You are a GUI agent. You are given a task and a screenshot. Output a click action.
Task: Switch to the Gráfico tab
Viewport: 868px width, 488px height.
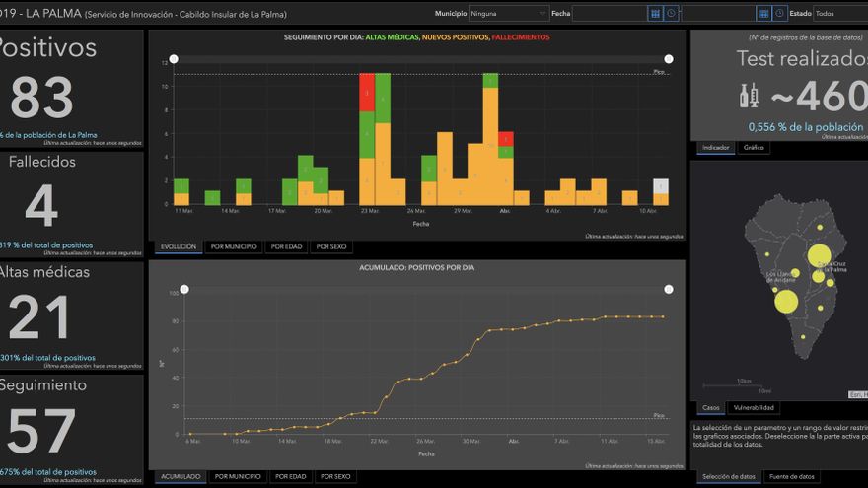coord(754,148)
